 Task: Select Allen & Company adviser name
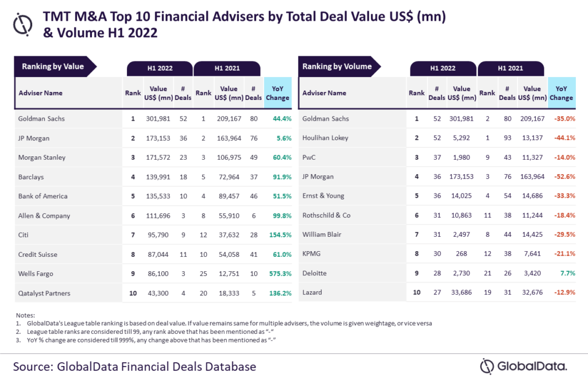click(44, 215)
